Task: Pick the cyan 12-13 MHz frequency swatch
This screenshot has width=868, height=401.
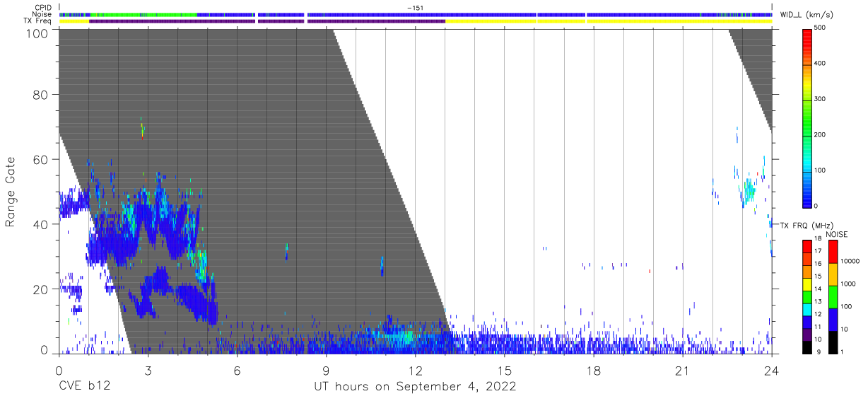Action: [x=808, y=310]
